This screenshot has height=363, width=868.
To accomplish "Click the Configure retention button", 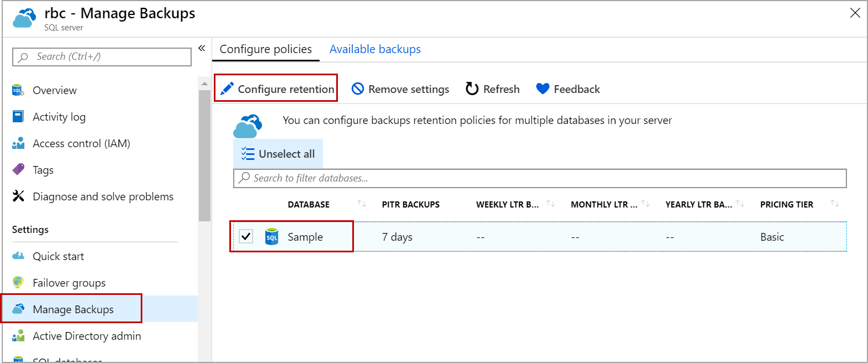I will [275, 88].
